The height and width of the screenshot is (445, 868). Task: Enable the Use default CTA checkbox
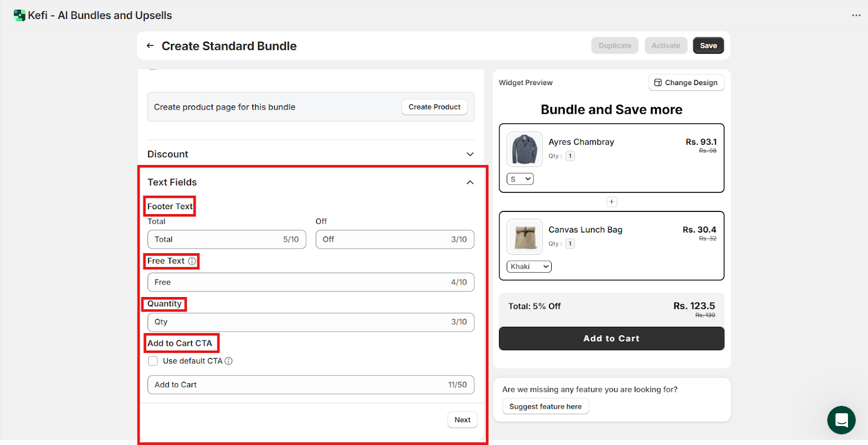coord(153,361)
